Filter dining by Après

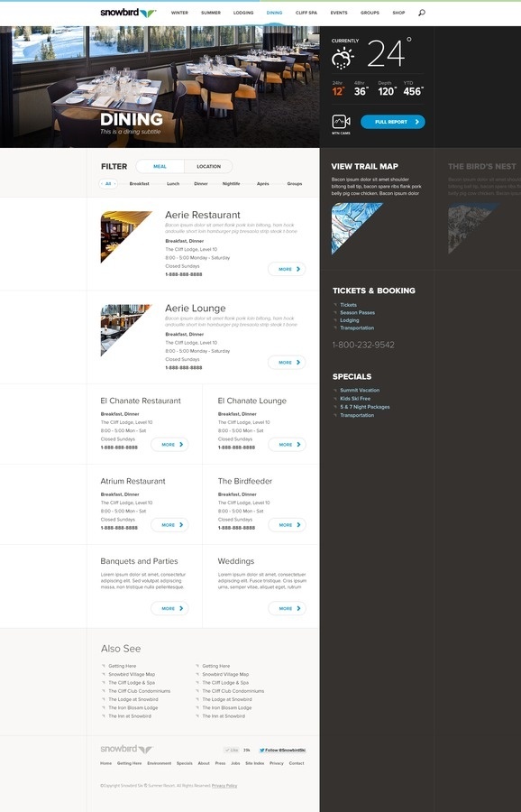pos(263,184)
